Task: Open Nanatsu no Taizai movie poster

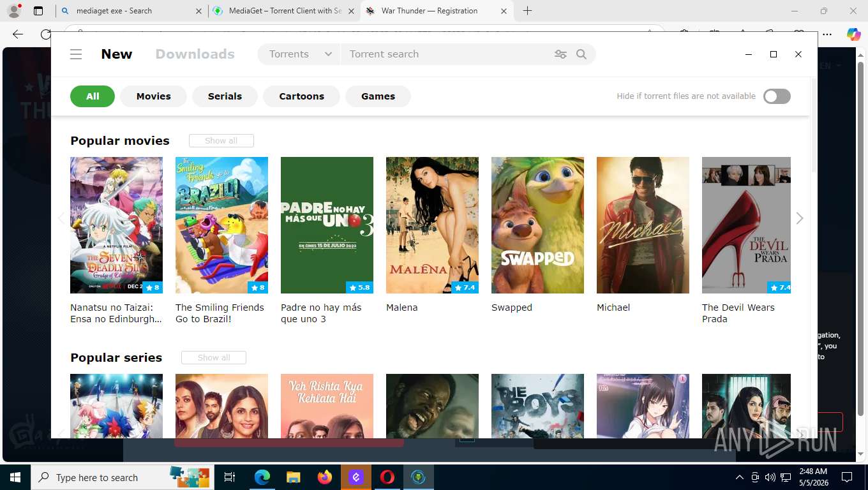Action: point(116,225)
